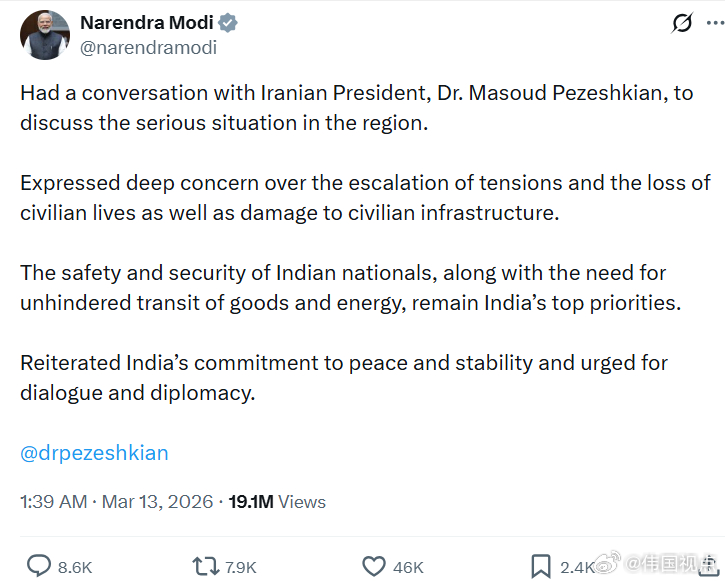Open the Grok icon beside the tweet header
This screenshot has width=725, height=582.
[x=682, y=23]
